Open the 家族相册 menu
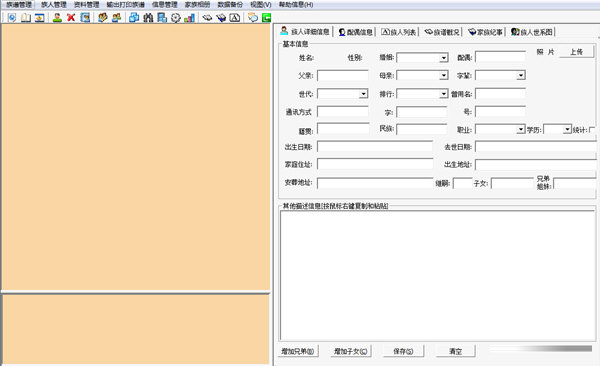The image size is (600, 366). 197,5
